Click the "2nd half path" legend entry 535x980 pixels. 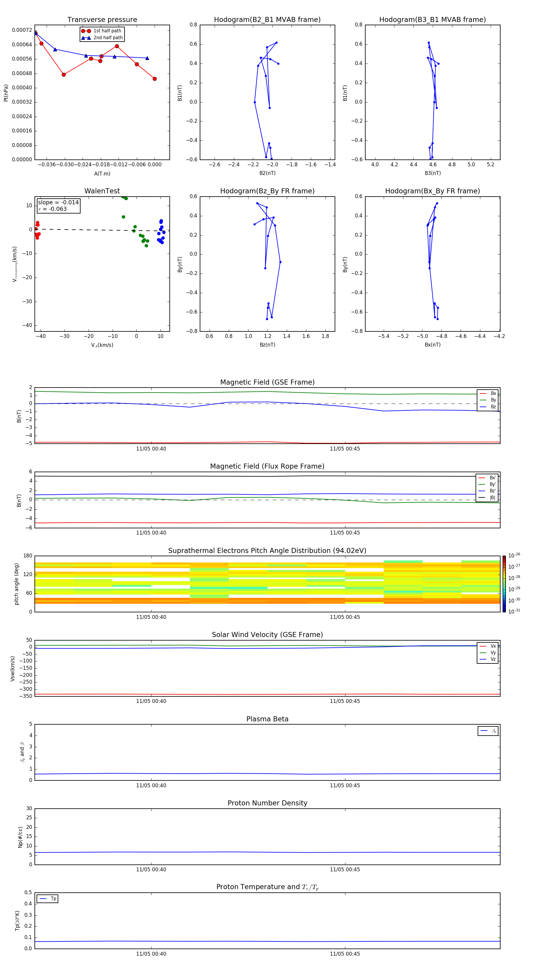point(102,38)
